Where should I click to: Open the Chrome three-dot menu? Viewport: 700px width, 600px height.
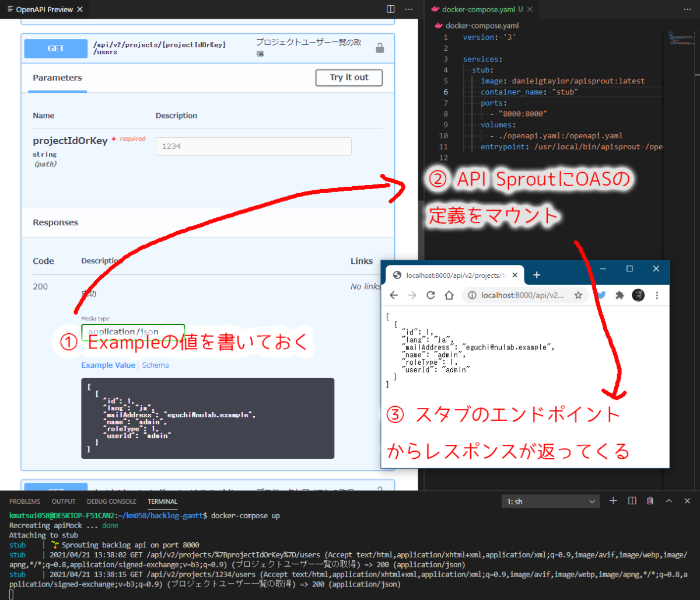coord(657,295)
